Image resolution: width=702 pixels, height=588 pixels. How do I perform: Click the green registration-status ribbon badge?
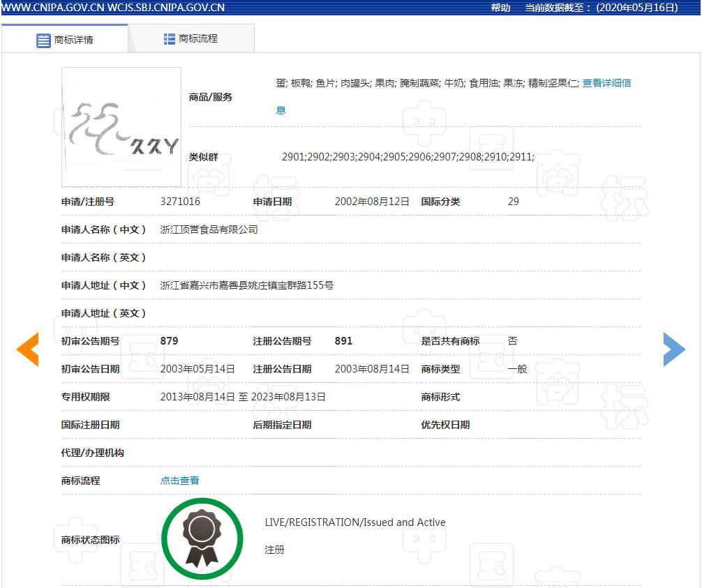202,537
